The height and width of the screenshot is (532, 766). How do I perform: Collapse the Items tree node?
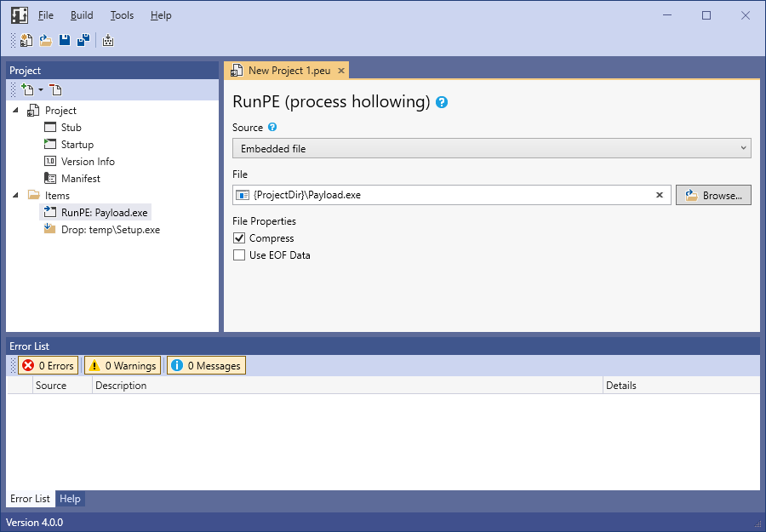16,196
